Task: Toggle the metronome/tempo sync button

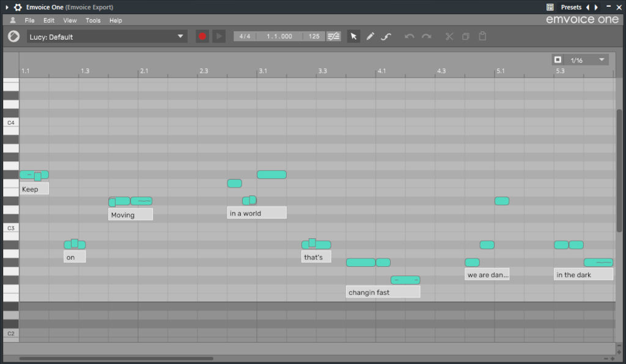Action: pyautogui.click(x=334, y=37)
